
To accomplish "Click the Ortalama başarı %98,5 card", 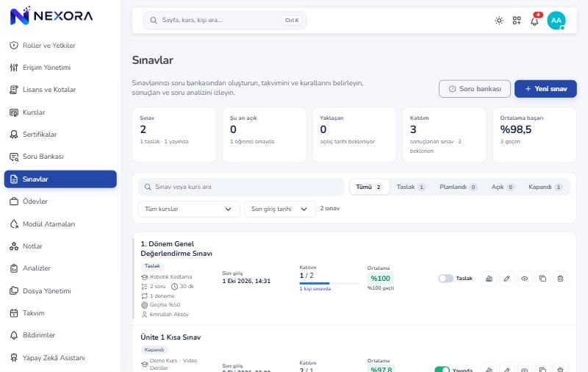I will [x=534, y=135].
